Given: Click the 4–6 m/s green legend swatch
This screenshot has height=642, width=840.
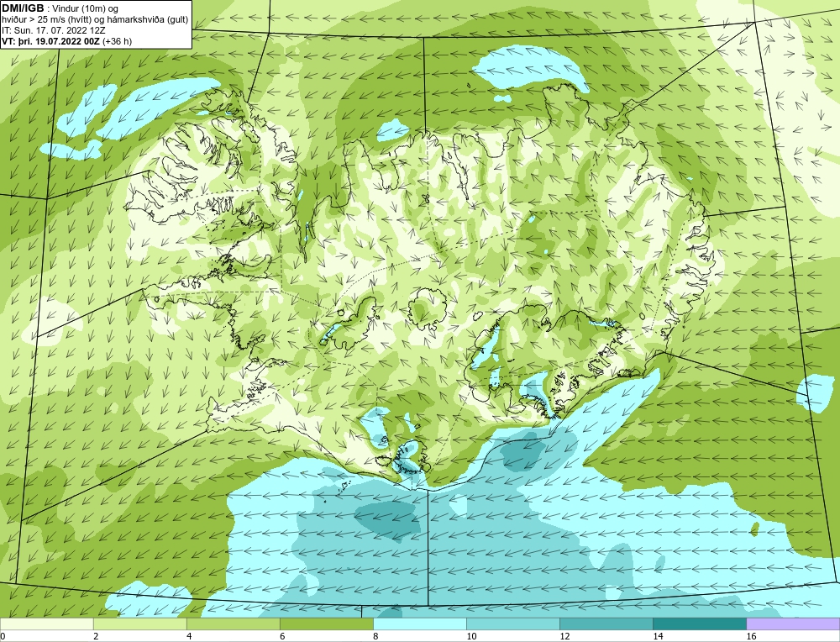Looking at the screenshot, I should pyautogui.click(x=233, y=624).
